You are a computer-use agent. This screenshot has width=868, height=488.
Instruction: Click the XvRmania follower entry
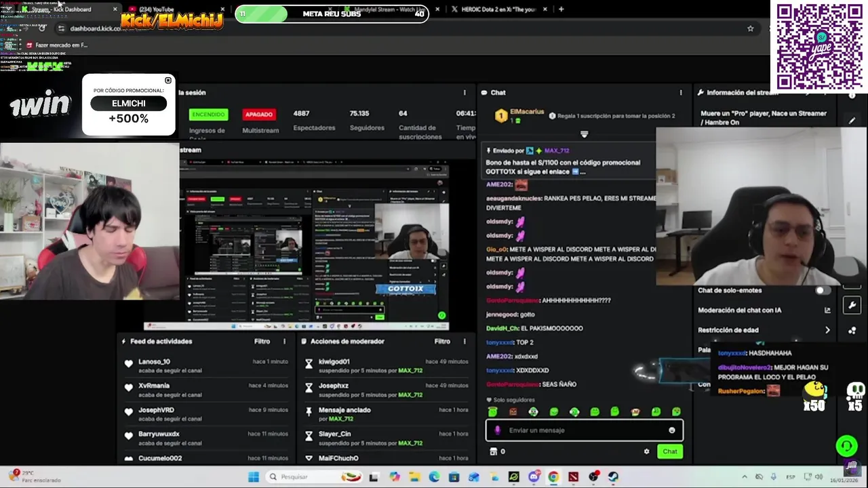tap(206, 390)
